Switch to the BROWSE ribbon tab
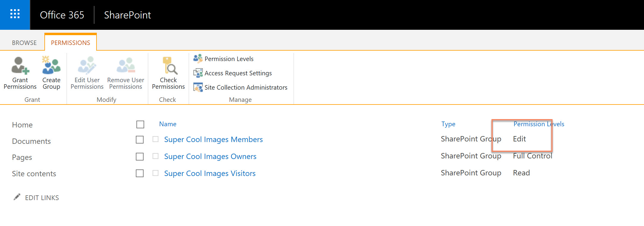The image size is (644, 226). tap(24, 43)
